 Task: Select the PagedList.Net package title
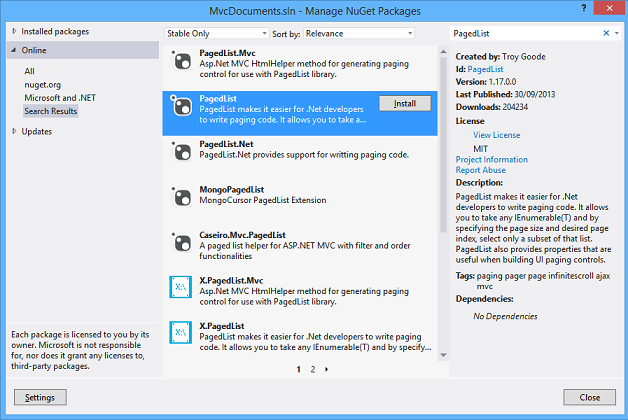coord(226,144)
